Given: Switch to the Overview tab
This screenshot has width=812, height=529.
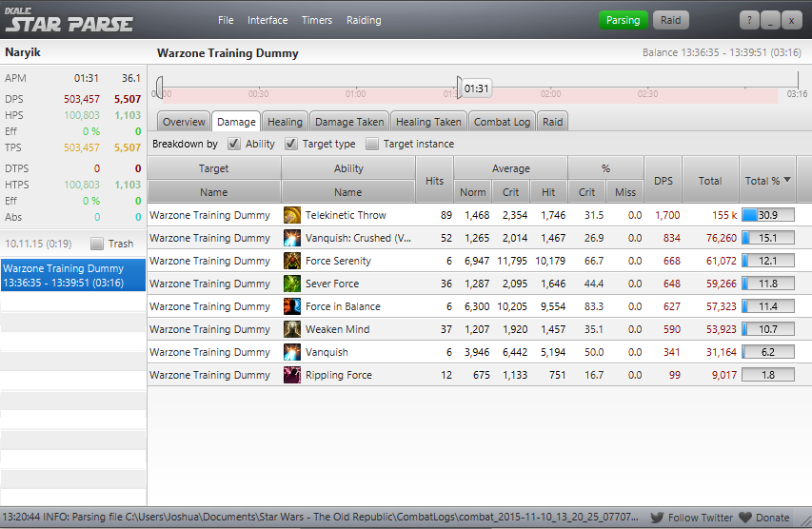Looking at the screenshot, I should pyautogui.click(x=184, y=122).
